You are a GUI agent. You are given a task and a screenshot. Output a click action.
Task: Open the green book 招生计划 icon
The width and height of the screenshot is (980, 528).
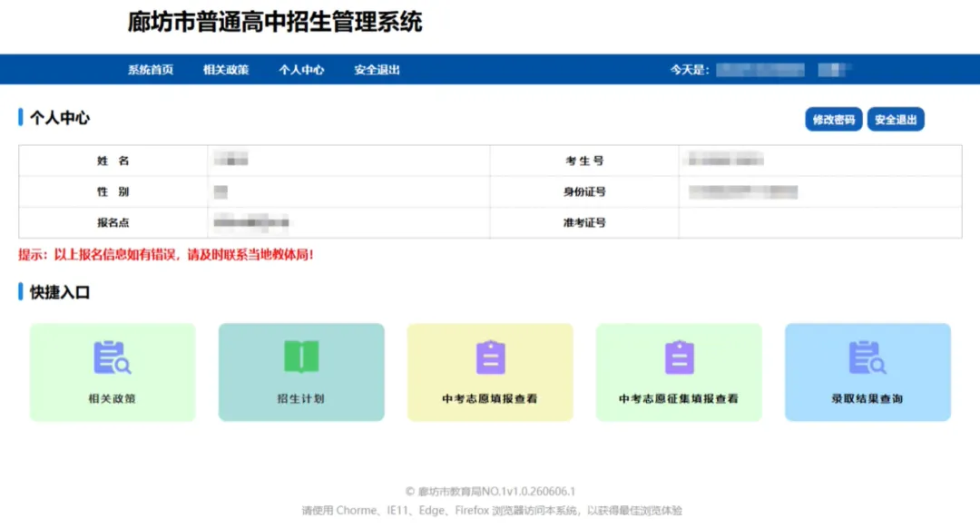[x=301, y=357]
